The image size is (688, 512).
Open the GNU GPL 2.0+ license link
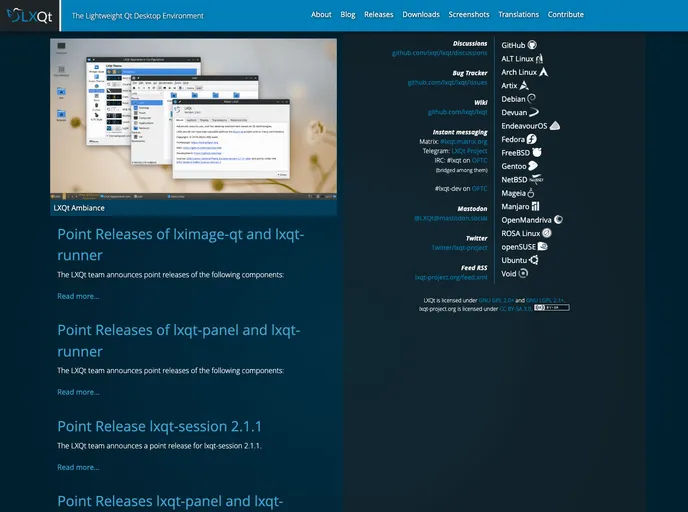coord(496,301)
